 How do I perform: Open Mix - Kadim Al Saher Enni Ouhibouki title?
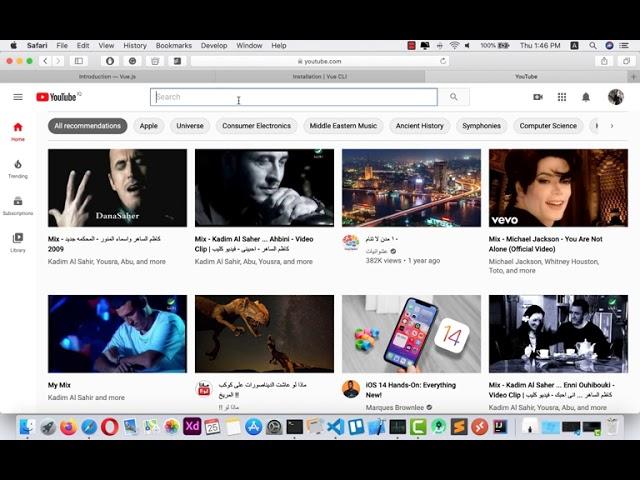point(551,390)
